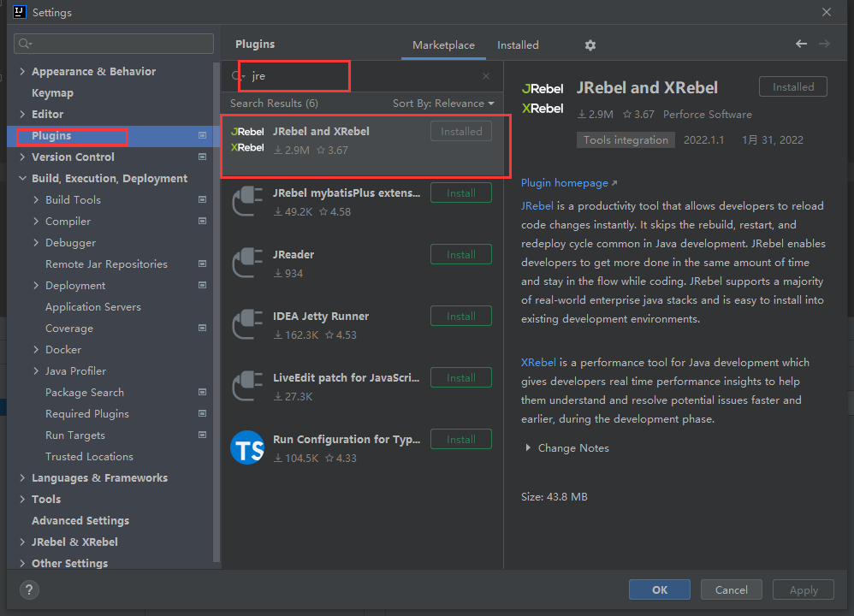
Task: Switch to the Marketplace tab
Action: tap(443, 45)
